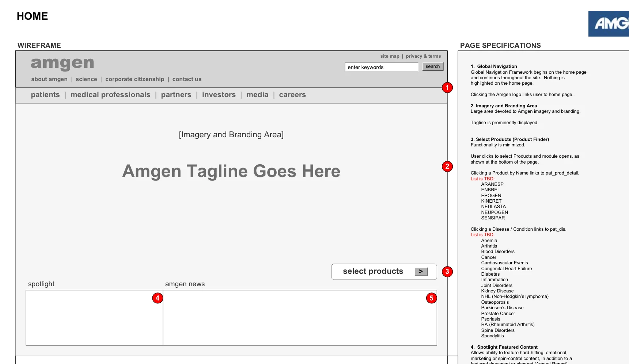Click Arthritis in the disease list
Image resolution: width=629 pixels, height=364 pixels.
[x=489, y=246]
